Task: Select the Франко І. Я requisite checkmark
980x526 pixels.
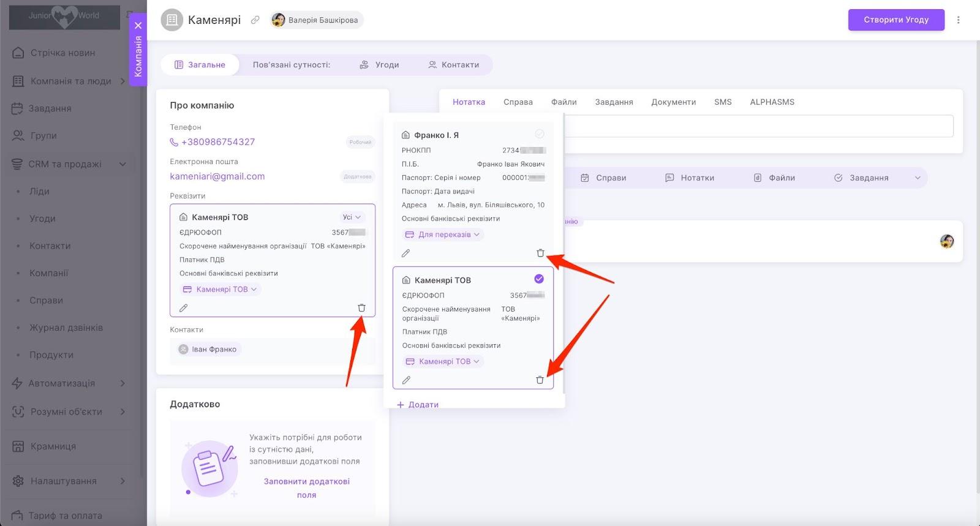Action: click(x=540, y=134)
